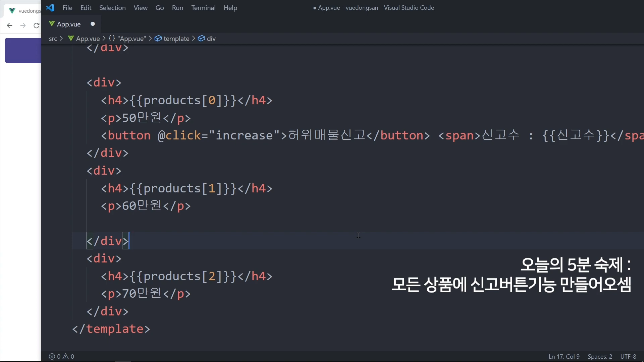Click UTF-8 encoding in status bar
Screen dimensions: 644x362
point(628,356)
